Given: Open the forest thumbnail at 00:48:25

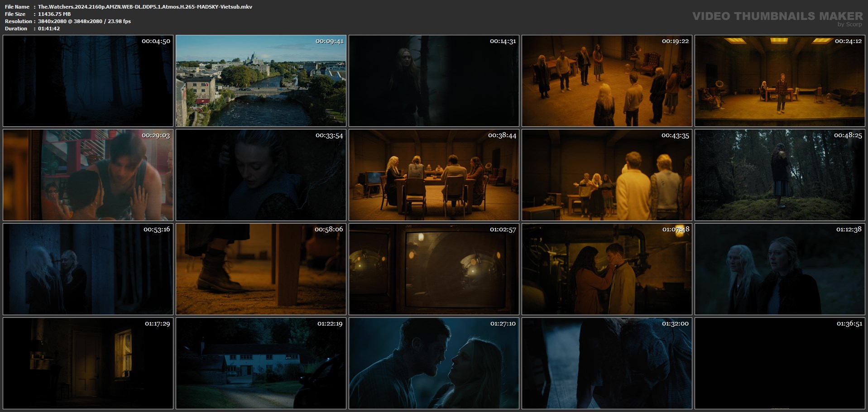Looking at the screenshot, I should click(x=780, y=175).
